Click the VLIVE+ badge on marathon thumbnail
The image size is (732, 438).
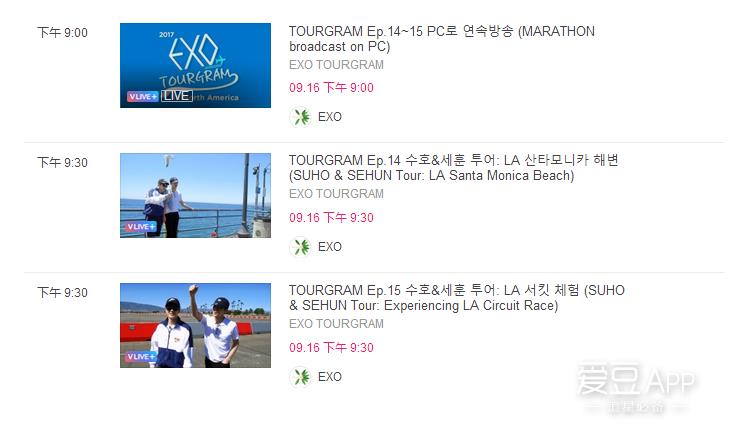pyautogui.click(x=143, y=97)
